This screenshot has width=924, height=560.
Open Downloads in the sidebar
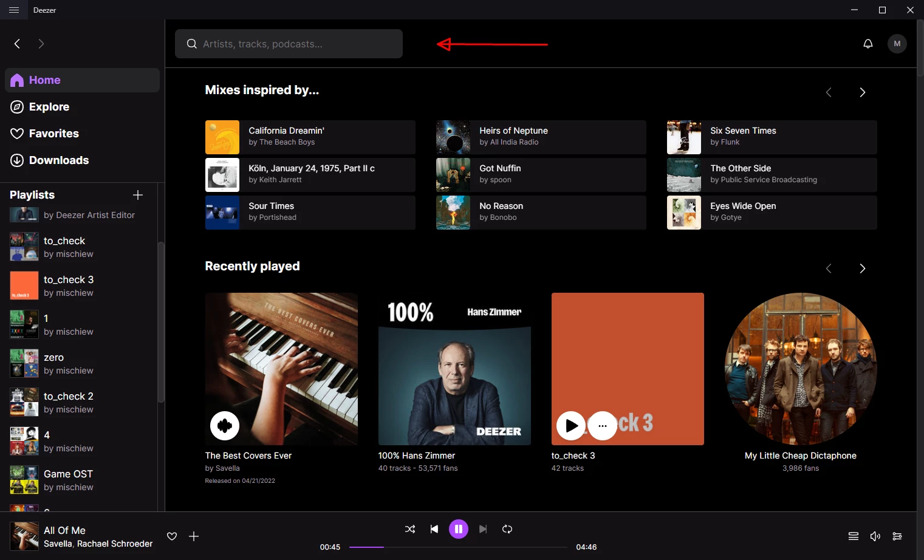pos(83,160)
